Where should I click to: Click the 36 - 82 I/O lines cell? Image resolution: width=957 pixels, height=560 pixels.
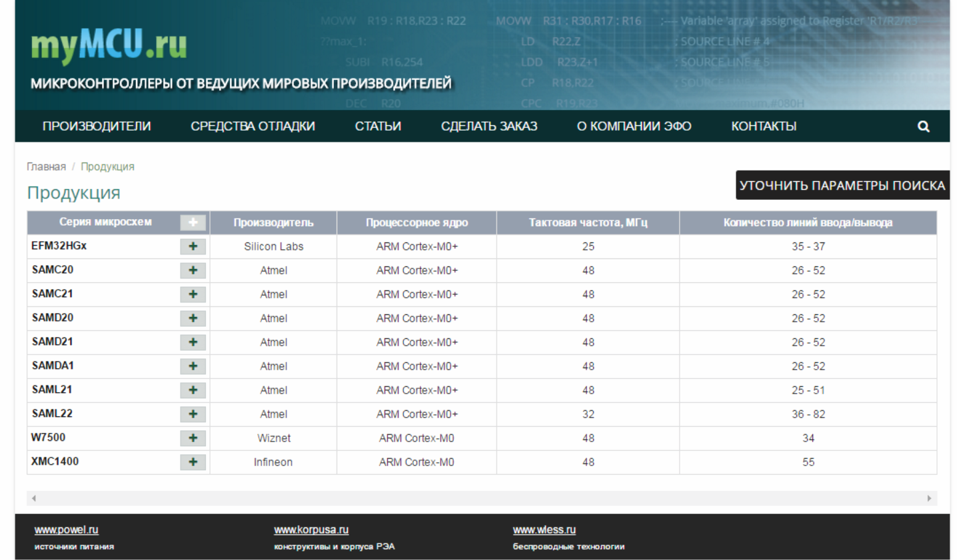(808, 414)
